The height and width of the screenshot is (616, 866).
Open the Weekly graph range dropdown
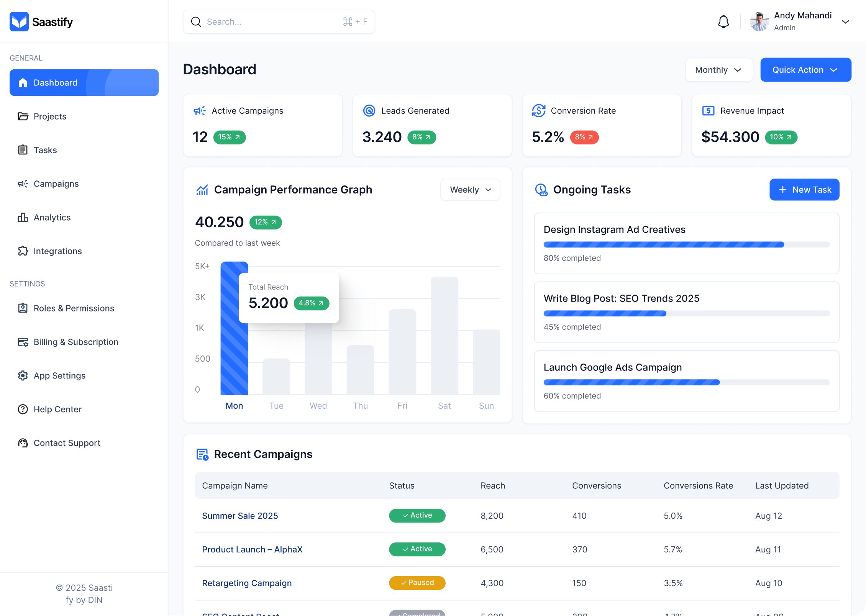point(470,190)
